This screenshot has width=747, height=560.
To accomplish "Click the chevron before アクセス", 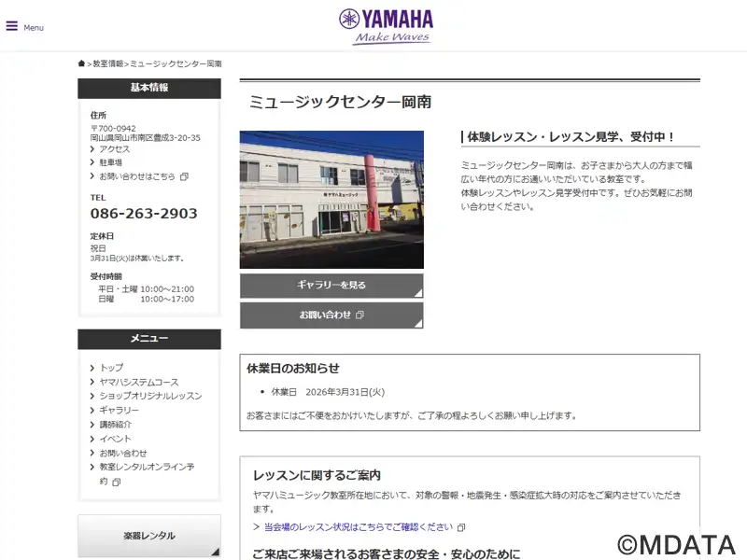I will pyautogui.click(x=92, y=149).
